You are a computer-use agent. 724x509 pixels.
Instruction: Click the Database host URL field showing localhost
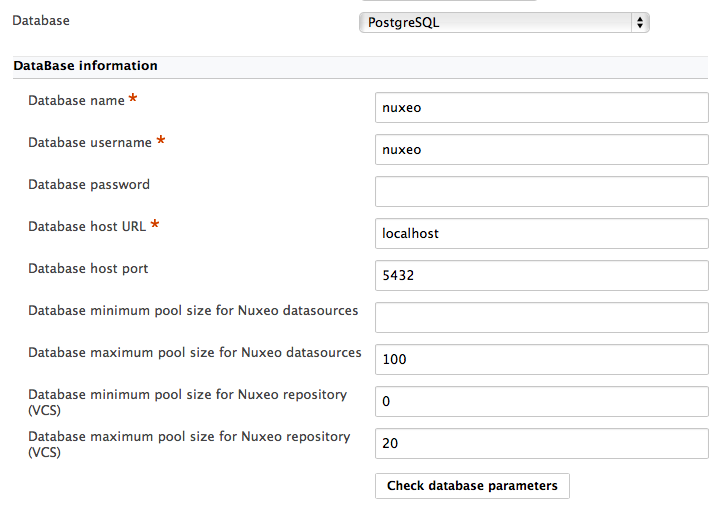(542, 234)
